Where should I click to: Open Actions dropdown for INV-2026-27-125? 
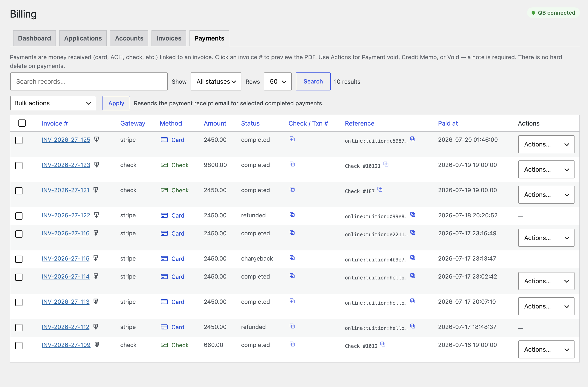coord(546,144)
